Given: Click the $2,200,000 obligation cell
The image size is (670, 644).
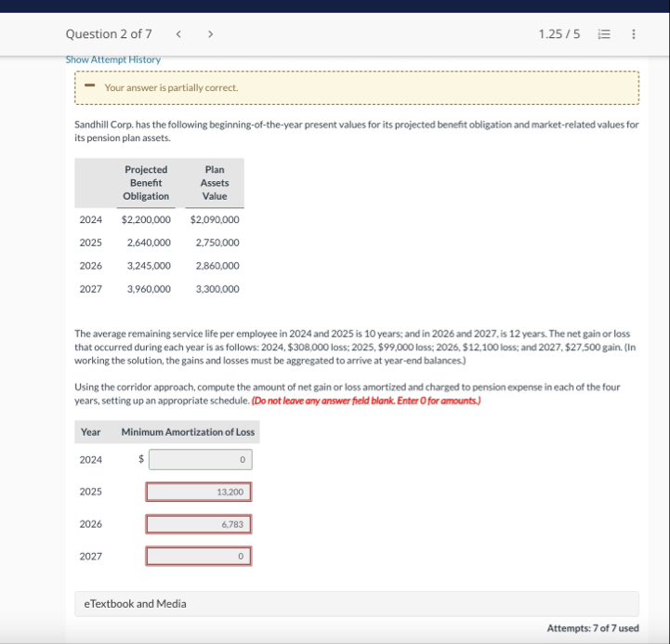Looking at the screenshot, I should pyautogui.click(x=146, y=219).
